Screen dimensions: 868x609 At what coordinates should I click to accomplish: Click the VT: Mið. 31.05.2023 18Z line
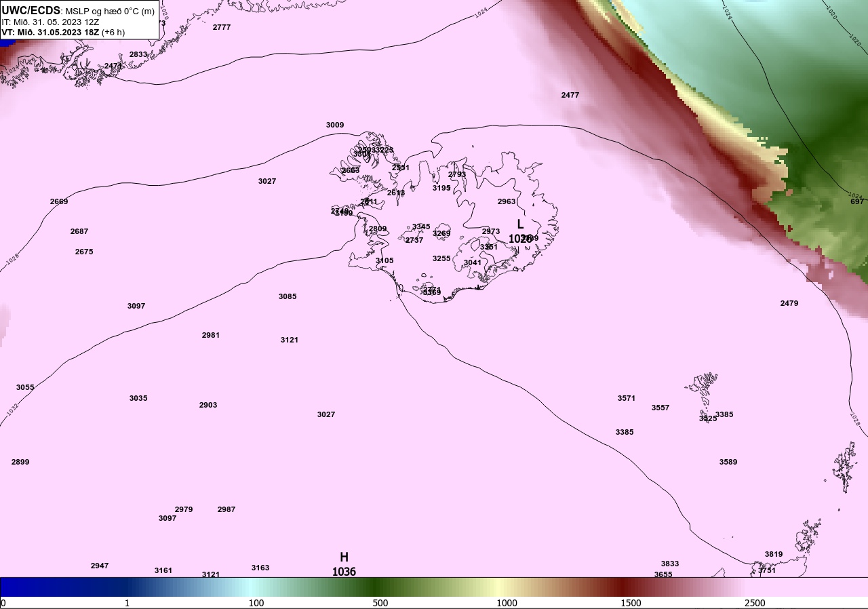63,32
